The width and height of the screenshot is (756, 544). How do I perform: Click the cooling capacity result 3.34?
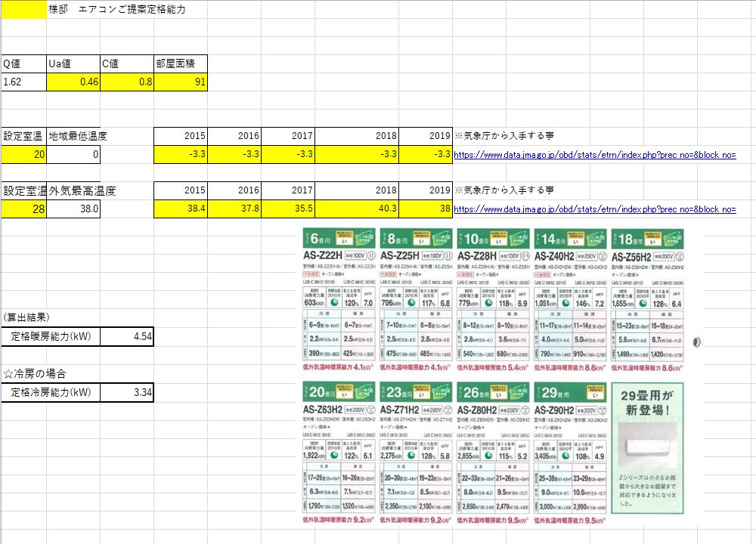tap(127, 392)
